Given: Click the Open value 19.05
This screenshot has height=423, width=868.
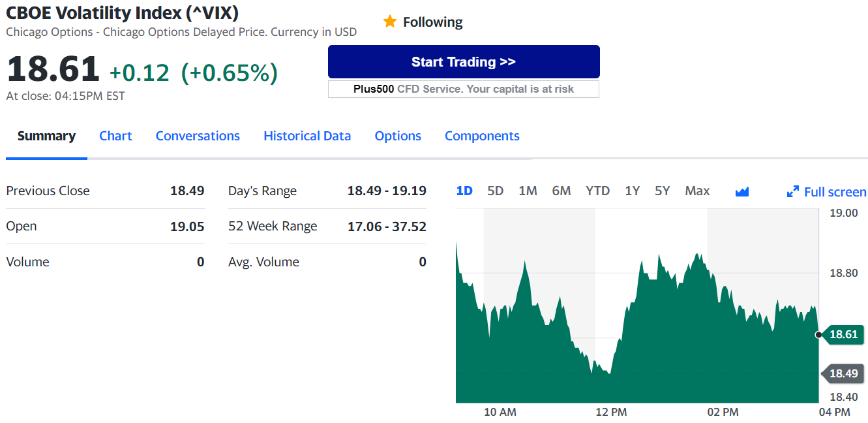Looking at the screenshot, I should 187,227.
